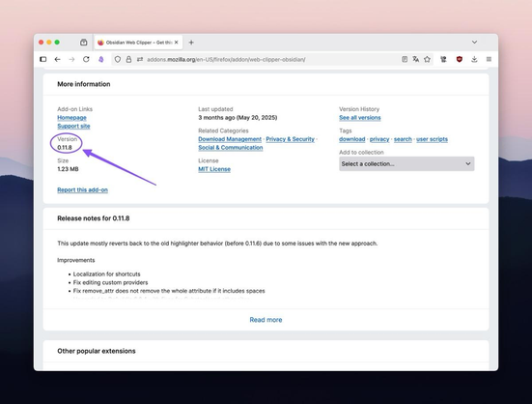Image resolution: width=532 pixels, height=404 pixels.
Task: Close the Obsidian Web Clipper tab
Action: (x=176, y=43)
